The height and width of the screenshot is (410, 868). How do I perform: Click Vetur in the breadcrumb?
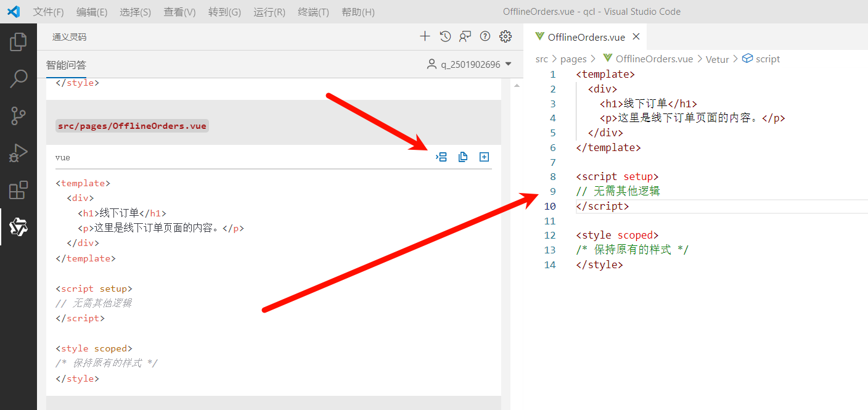click(717, 59)
